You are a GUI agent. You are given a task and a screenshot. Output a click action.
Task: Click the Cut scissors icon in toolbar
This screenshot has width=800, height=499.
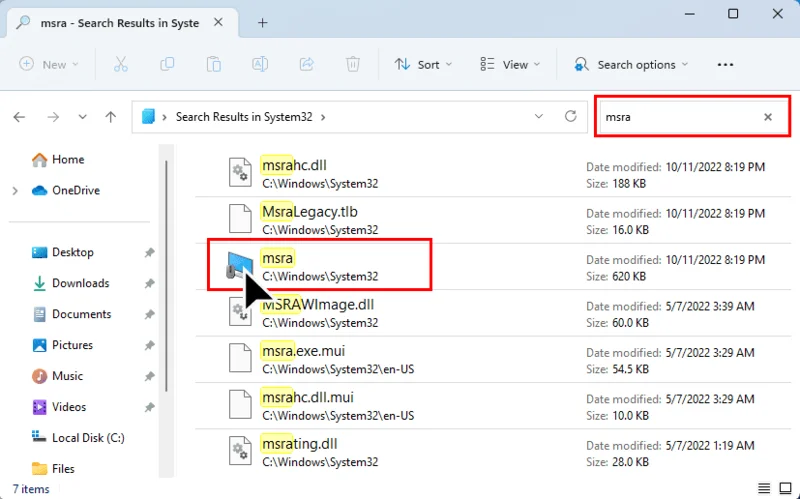point(120,64)
